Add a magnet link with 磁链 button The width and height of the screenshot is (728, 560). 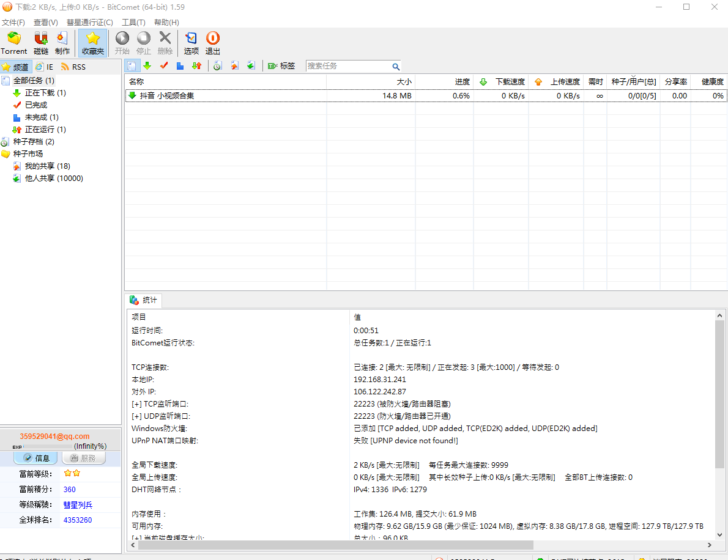[x=41, y=43]
